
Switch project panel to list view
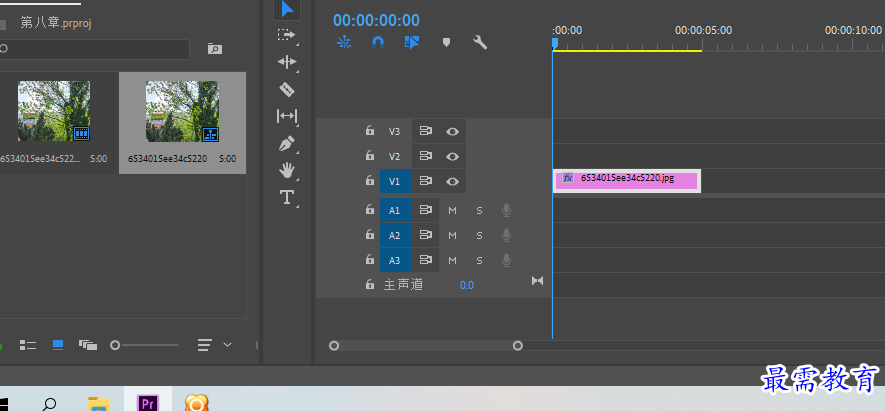tap(28, 345)
